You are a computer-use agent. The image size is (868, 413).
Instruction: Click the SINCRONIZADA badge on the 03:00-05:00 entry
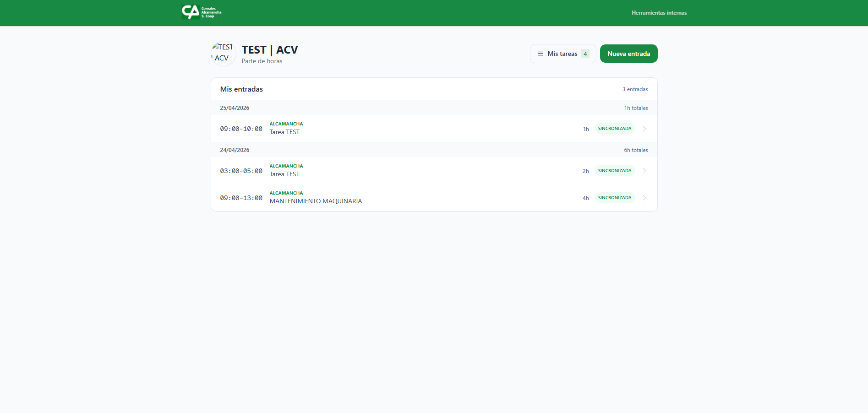614,171
